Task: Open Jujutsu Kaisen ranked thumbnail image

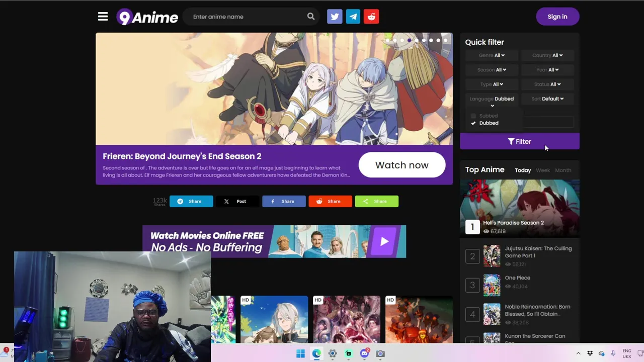Action: coord(492,256)
